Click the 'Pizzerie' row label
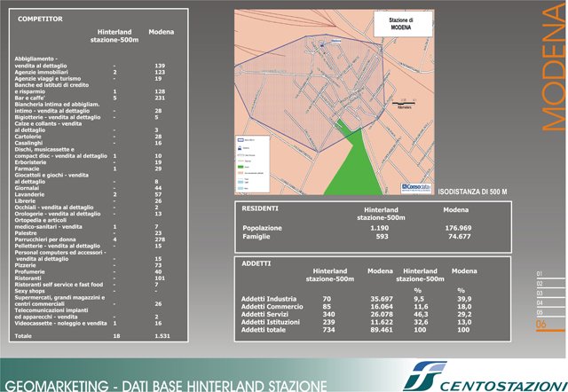 click(x=26, y=265)
